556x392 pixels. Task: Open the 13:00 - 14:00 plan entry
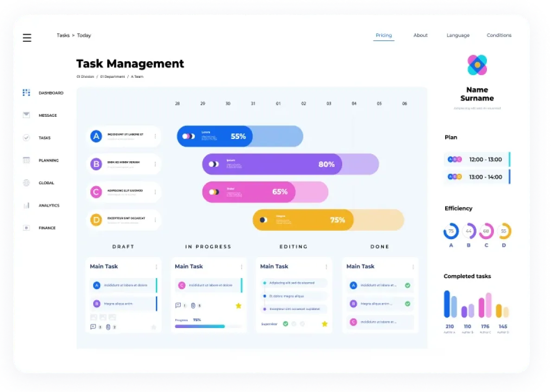coord(477,177)
